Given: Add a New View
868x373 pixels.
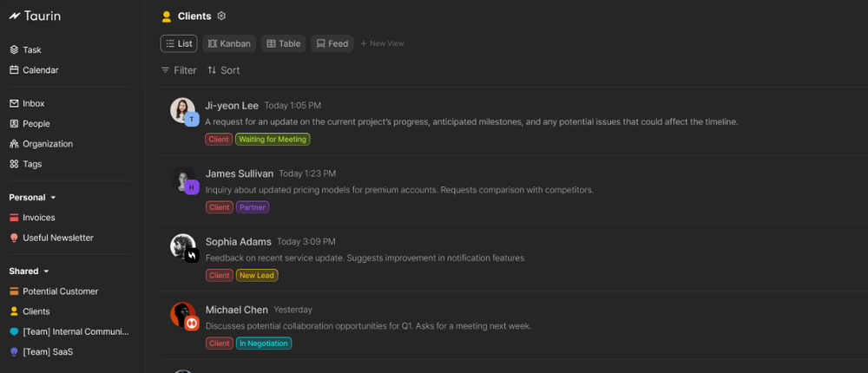Looking at the screenshot, I should [383, 43].
